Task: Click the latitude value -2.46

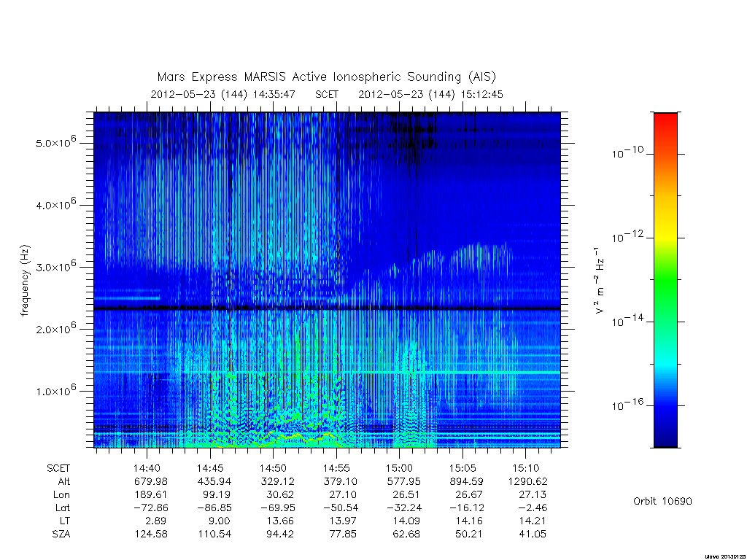Action: point(533,507)
